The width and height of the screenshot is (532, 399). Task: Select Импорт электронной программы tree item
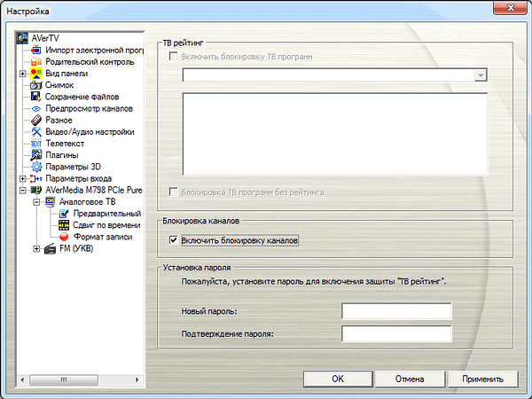tap(95, 51)
